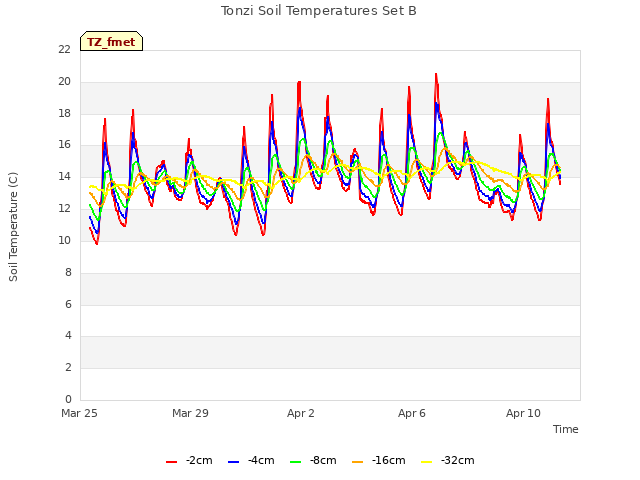Click the Apr 10 x-axis tick label
Viewport: 640px width, 480px height.
pyautogui.click(x=523, y=413)
